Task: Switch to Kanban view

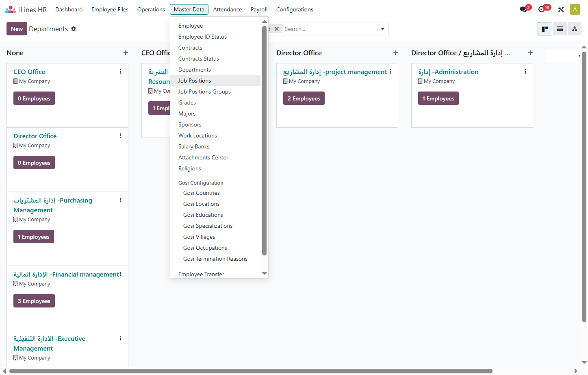Action: [x=545, y=29]
